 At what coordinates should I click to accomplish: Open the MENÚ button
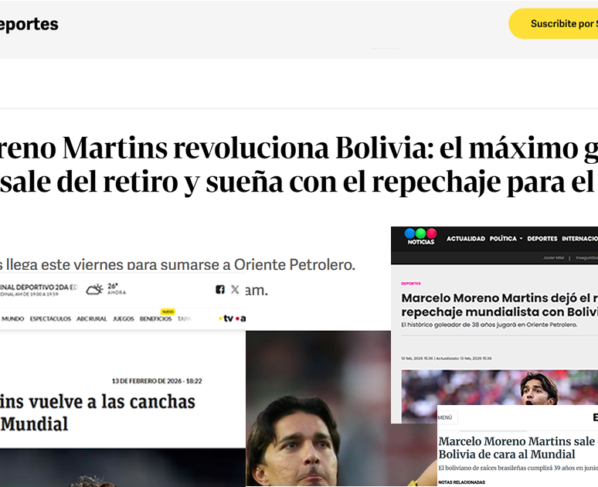coord(447,418)
